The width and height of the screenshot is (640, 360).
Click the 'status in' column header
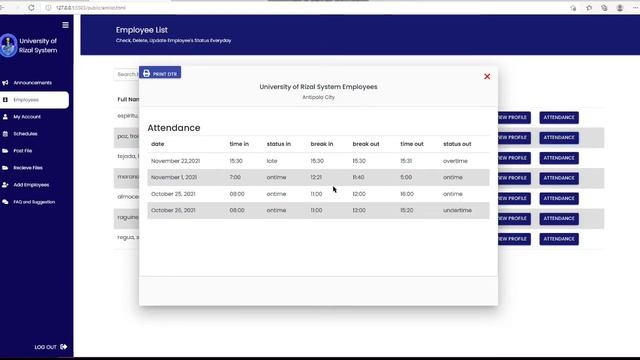click(279, 144)
